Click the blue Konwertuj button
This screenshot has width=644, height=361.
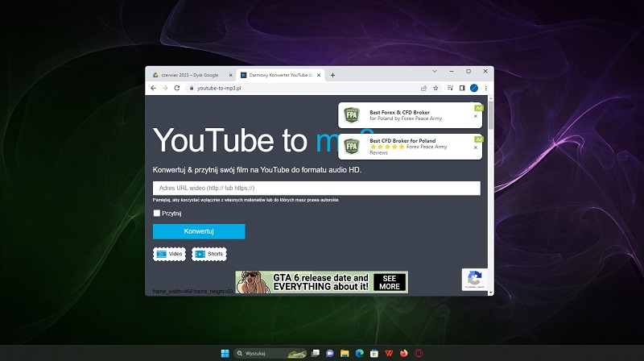tap(199, 231)
